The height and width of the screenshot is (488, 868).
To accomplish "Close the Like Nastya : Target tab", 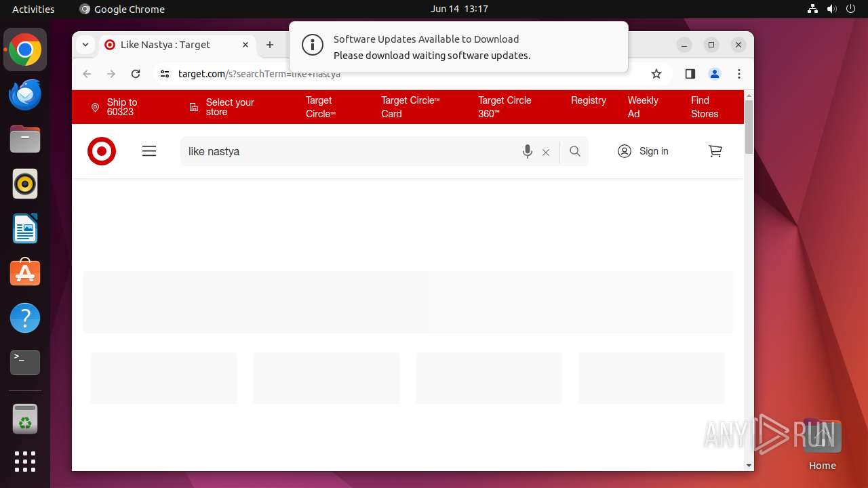I will click(246, 45).
